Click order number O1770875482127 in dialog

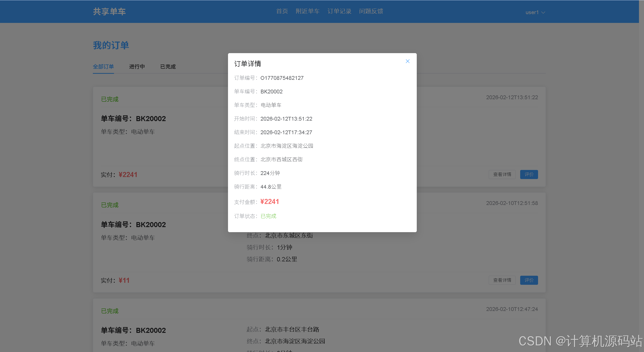pos(282,78)
